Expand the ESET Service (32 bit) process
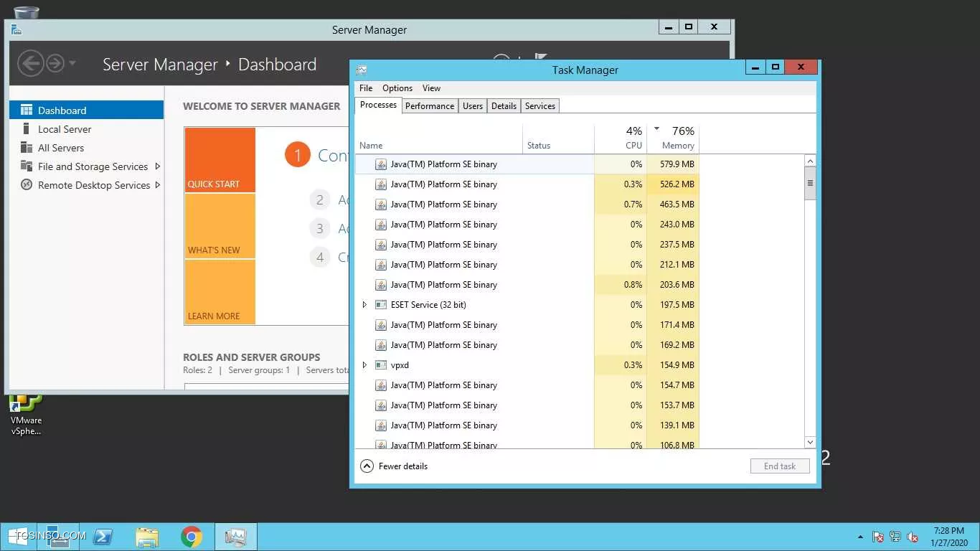 364,305
